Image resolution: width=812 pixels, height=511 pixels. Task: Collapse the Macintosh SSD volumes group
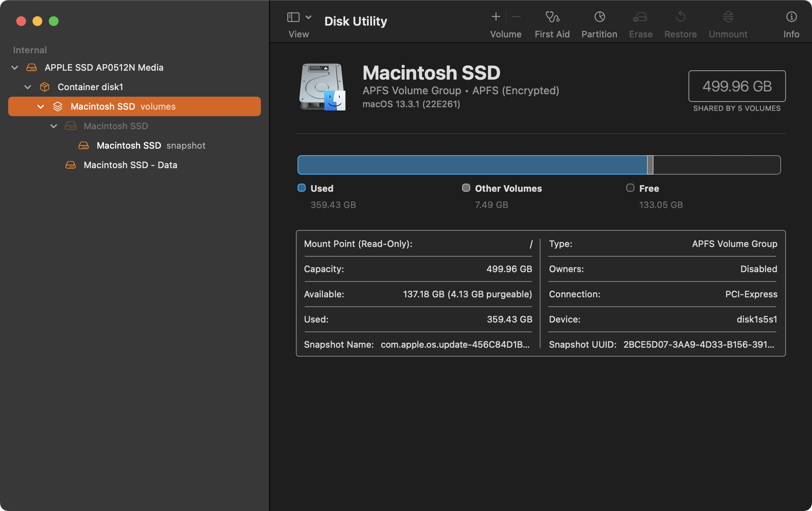(41, 106)
